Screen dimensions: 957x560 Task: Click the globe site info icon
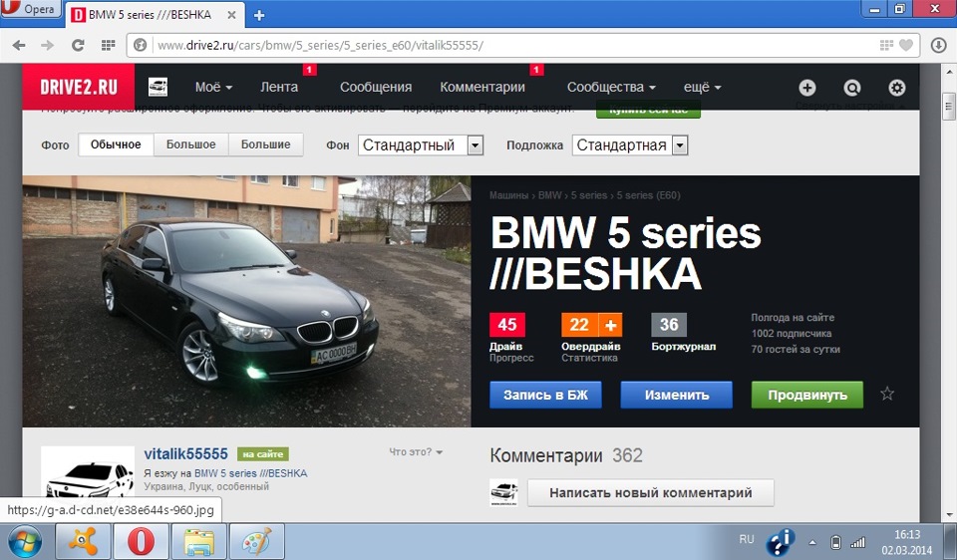(141, 45)
